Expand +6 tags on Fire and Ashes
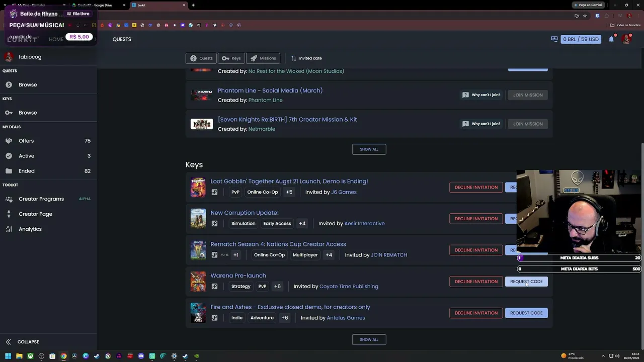 pos(285,318)
